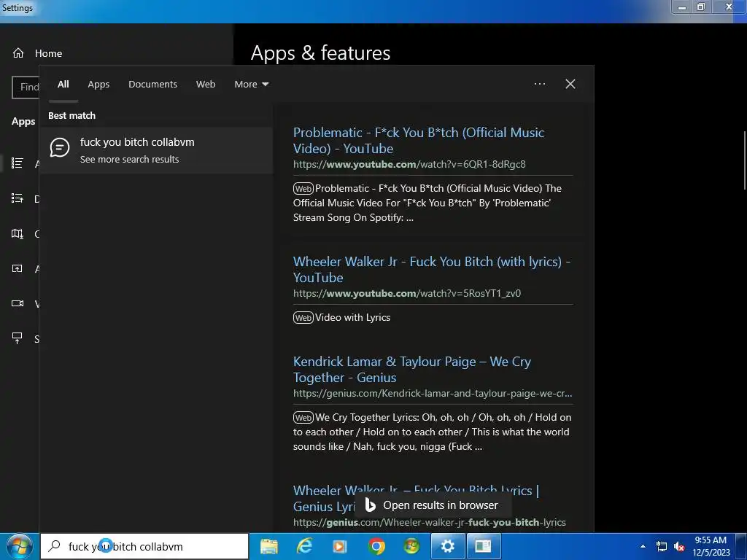Open the Windows Start orb
Viewport: 747px width, 560px height.
[x=18, y=546]
